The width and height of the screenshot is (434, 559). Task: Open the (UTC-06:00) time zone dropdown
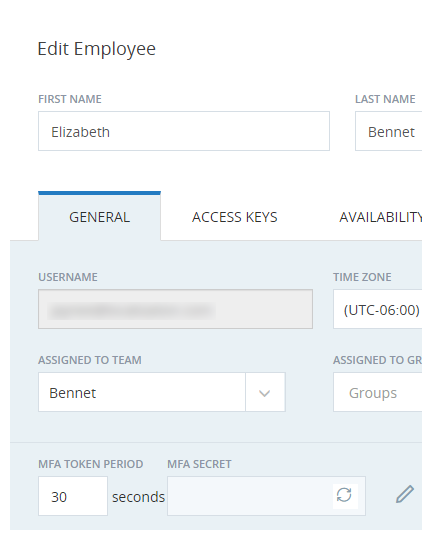(378, 309)
